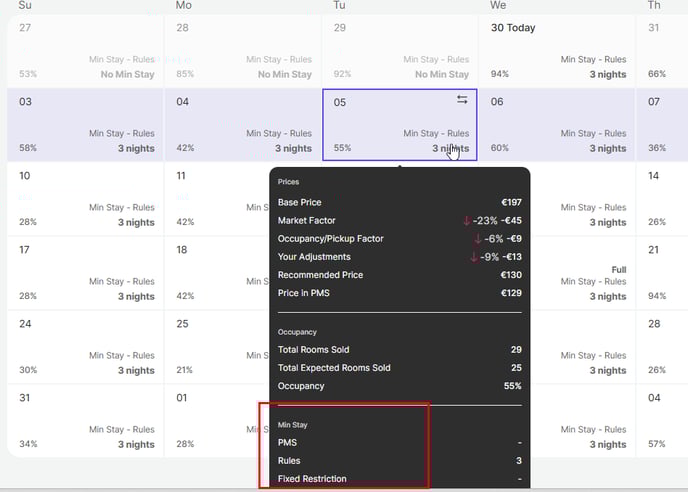Click day 27 with 53% occupancy
The width and height of the screenshot is (688, 492).
[85, 50]
